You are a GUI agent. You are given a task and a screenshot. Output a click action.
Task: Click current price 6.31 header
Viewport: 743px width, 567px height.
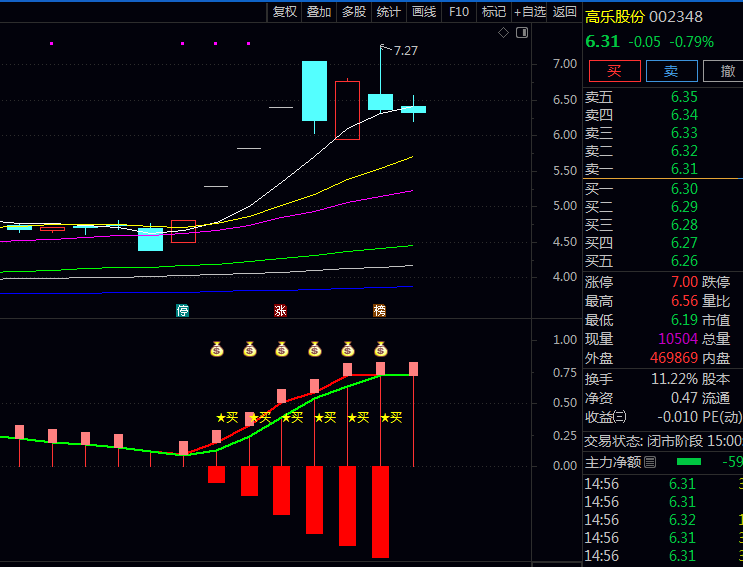[602, 42]
